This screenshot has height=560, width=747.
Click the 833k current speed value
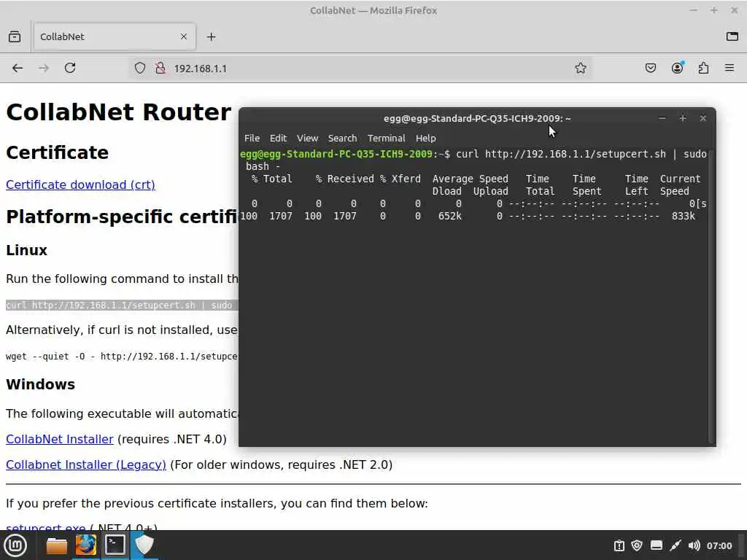click(683, 216)
